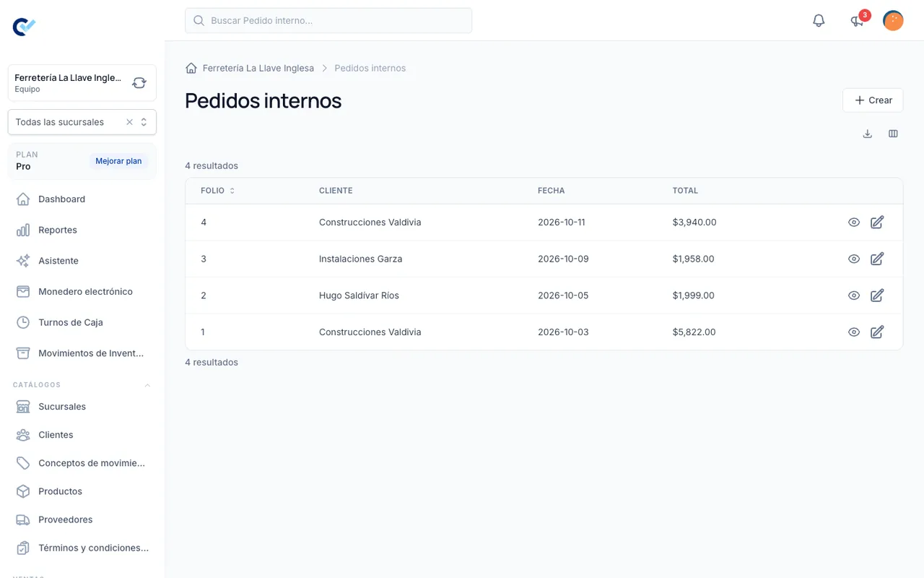Open the column visibility toggle icon
The image size is (924, 578).
click(893, 134)
